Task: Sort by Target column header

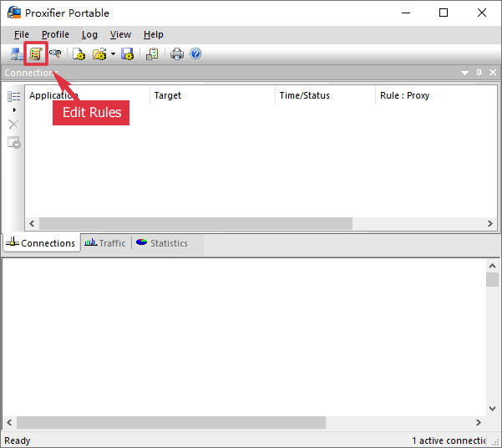Action: (x=213, y=95)
